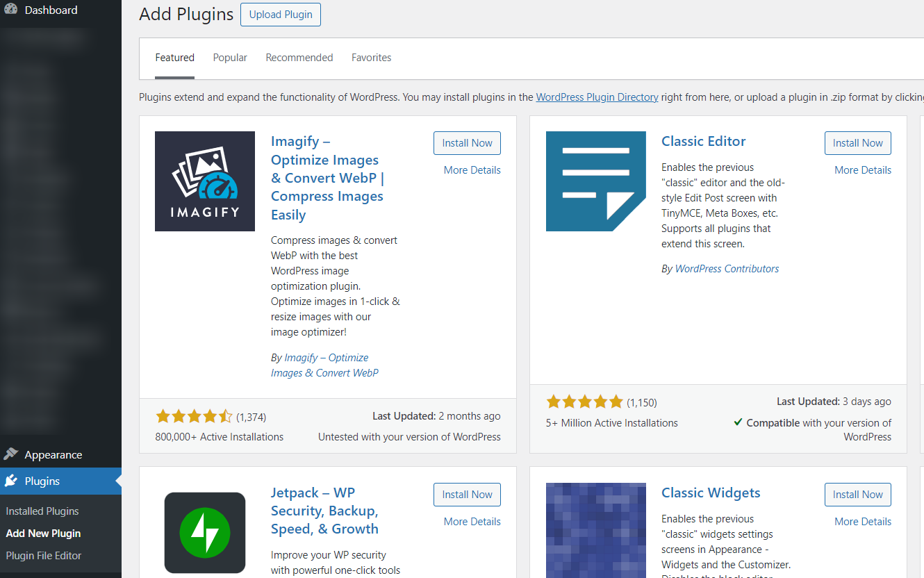924x578 pixels.
Task: Open the Imagify plugin title link
Action: [x=327, y=178]
